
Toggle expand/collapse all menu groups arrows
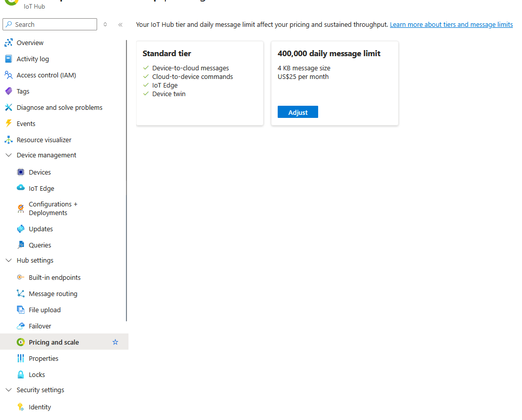105,24
